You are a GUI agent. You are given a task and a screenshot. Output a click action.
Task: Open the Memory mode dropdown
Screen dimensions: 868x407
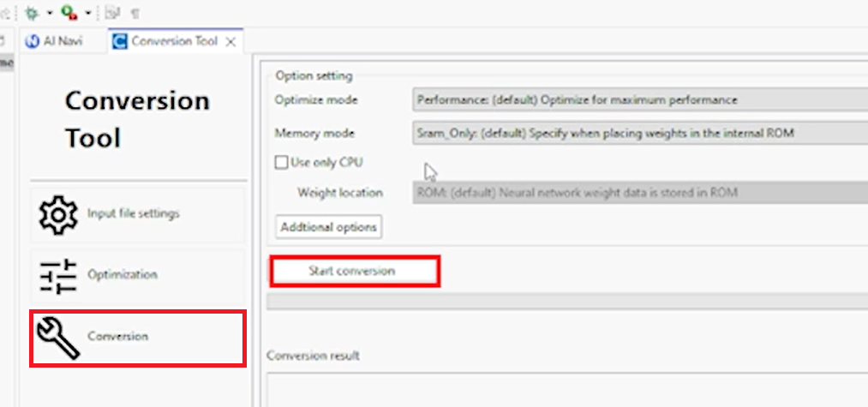tap(639, 134)
